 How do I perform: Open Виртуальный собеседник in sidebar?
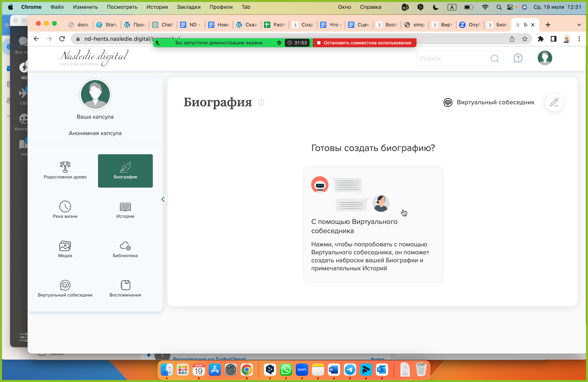click(x=65, y=288)
